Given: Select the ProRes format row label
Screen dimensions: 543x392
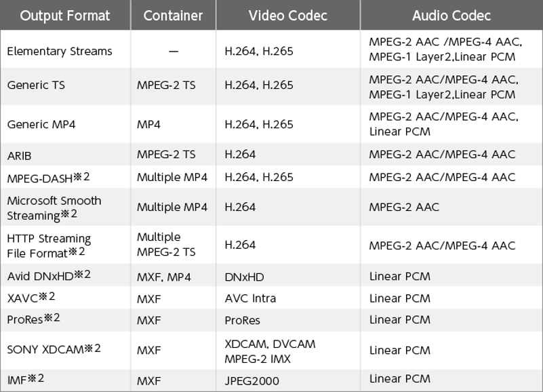Looking at the screenshot, I should (x=34, y=319).
